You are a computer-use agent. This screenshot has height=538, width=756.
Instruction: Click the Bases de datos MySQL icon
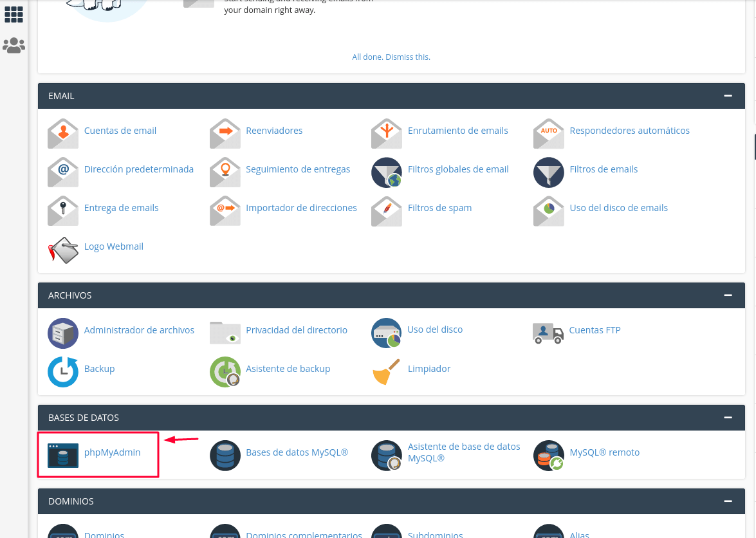point(225,455)
